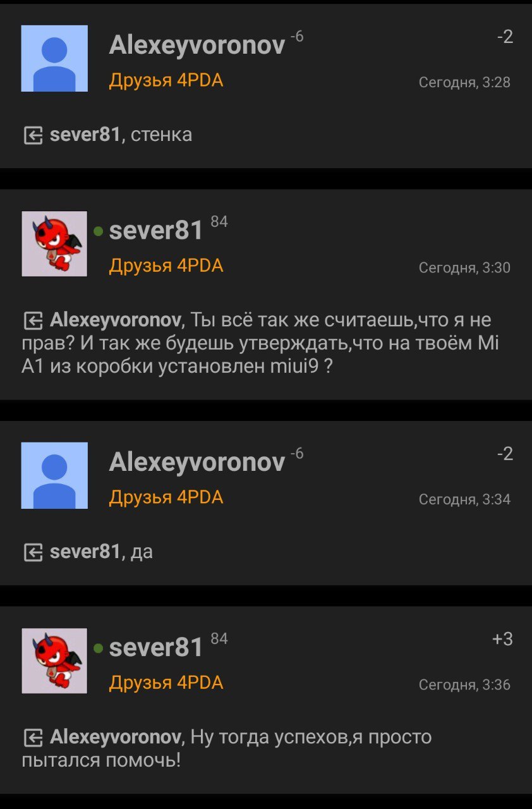This screenshot has width=532, height=809.
Task: Open Alexeyvoronov profile name in the 3:28 post
Action: click(197, 46)
